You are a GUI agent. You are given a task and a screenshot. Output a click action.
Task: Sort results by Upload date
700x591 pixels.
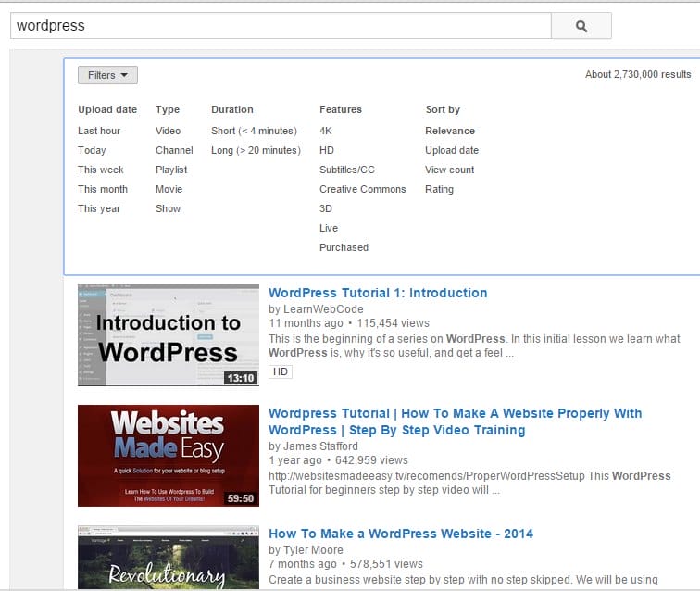(452, 150)
